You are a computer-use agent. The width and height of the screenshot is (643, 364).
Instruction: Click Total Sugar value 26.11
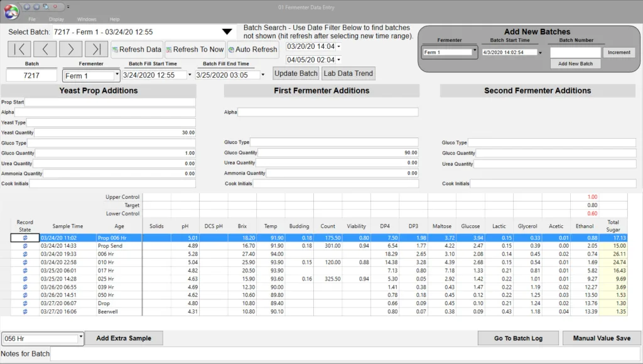[613, 254]
